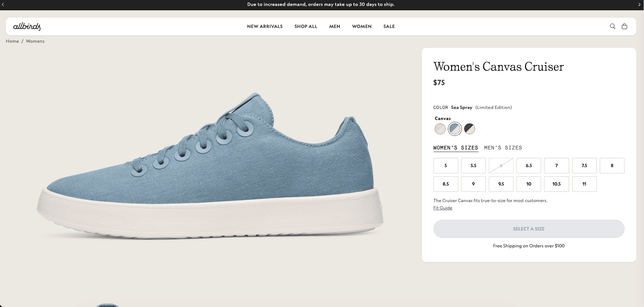
Task: Open the Women menu item
Action: pos(362,27)
